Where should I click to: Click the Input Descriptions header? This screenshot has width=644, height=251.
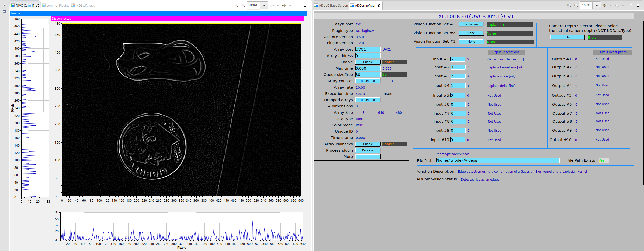(506, 52)
